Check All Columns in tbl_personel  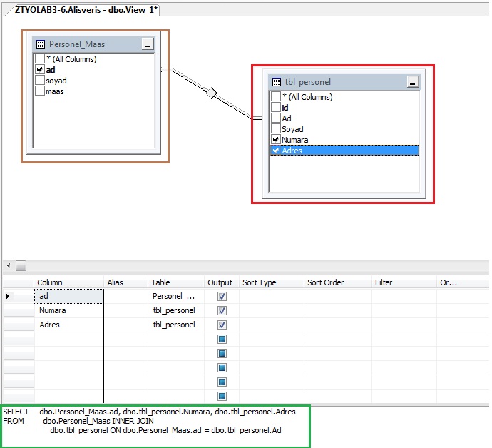[x=276, y=97]
